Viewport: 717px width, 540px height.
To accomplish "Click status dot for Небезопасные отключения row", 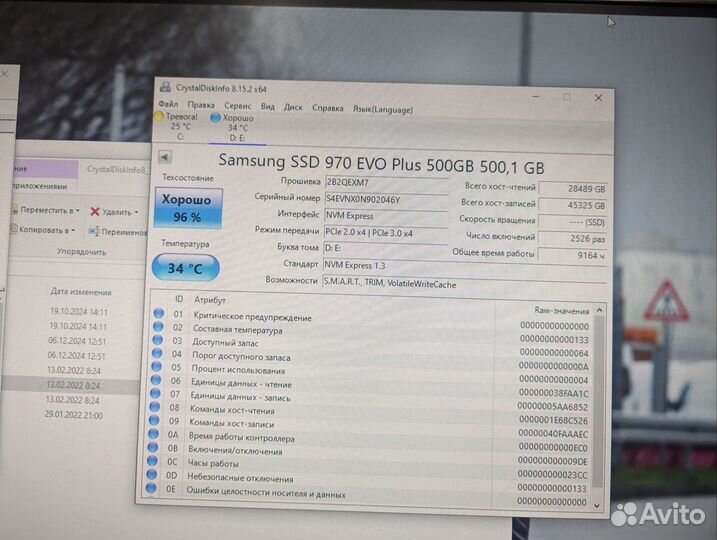I will 151,474.
